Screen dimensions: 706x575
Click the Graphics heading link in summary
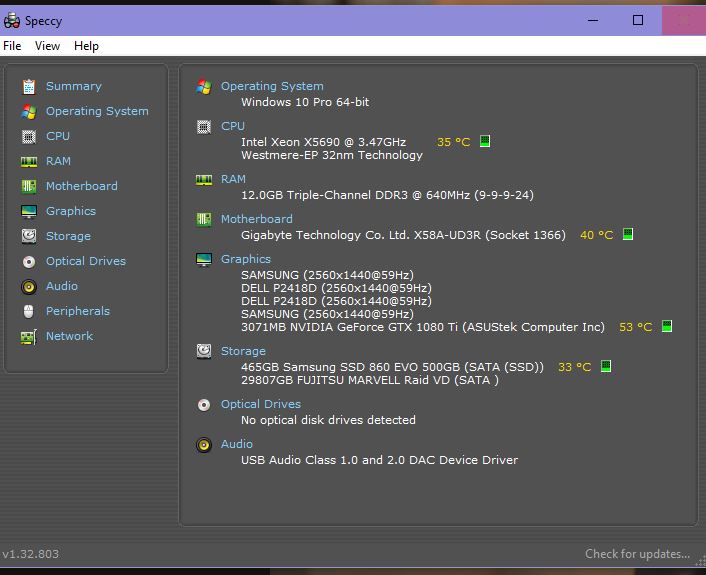tap(246, 259)
